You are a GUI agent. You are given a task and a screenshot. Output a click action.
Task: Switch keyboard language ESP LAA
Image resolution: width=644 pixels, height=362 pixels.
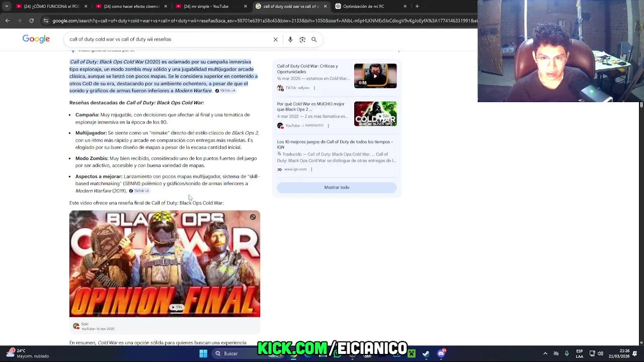[x=580, y=353]
